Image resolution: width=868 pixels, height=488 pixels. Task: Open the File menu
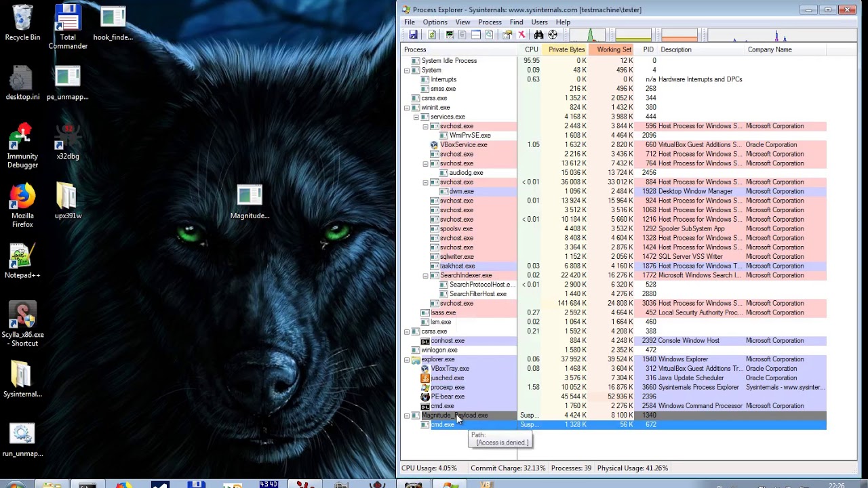click(410, 22)
